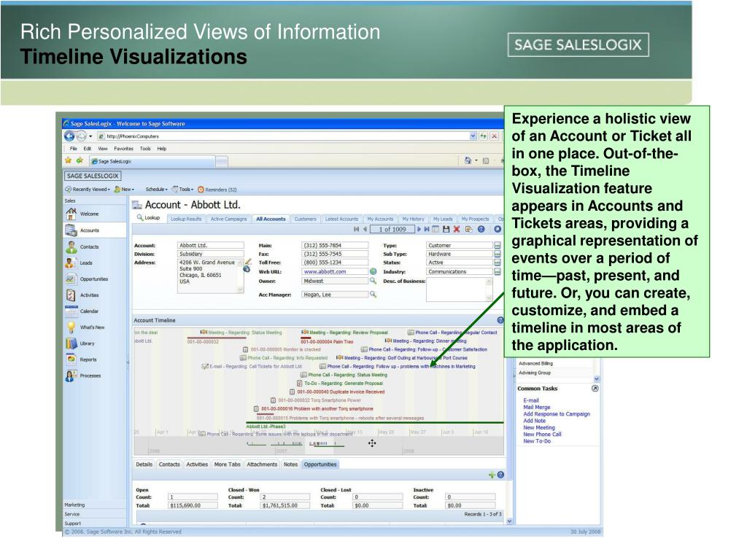This screenshot has width=747, height=560.
Task: Open the My History tab
Action: click(413, 219)
